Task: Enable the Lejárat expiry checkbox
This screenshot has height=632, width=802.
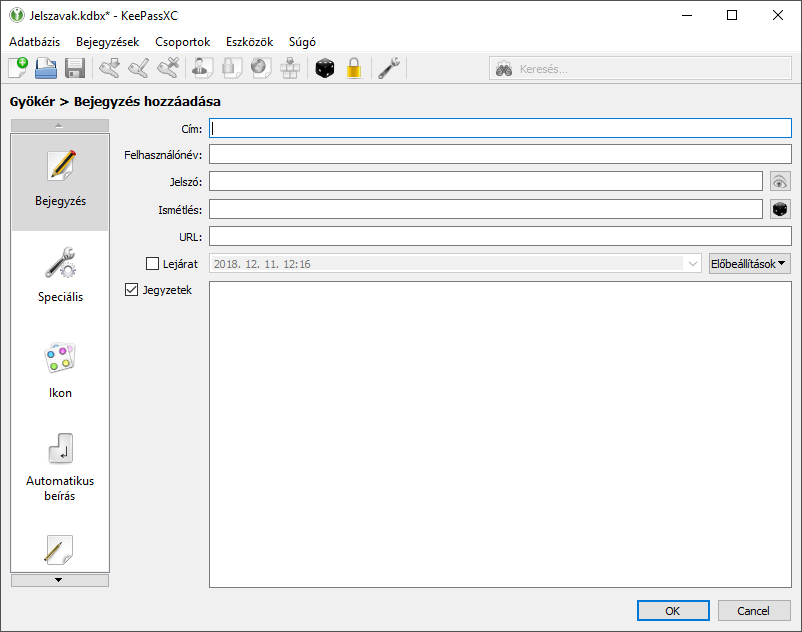Action: [152, 264]
